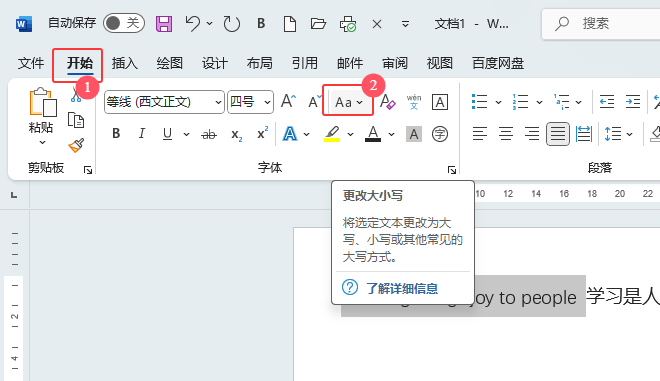660x381 pixels.
Task: Switch to the 绘图 tab
Action: click(x=170, y=63)
